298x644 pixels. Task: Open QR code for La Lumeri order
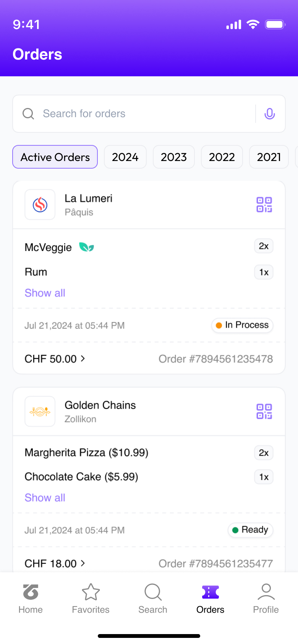[264, 204]
